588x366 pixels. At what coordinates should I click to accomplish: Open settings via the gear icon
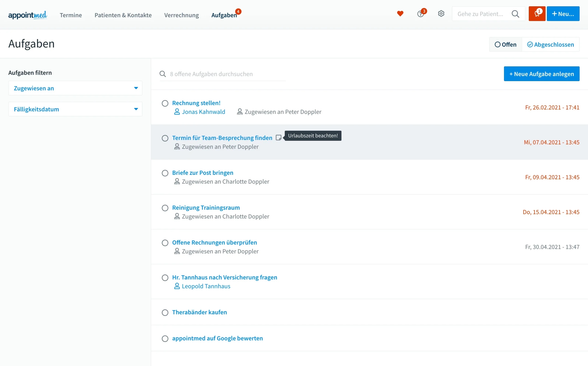click(x=441, y=14)
